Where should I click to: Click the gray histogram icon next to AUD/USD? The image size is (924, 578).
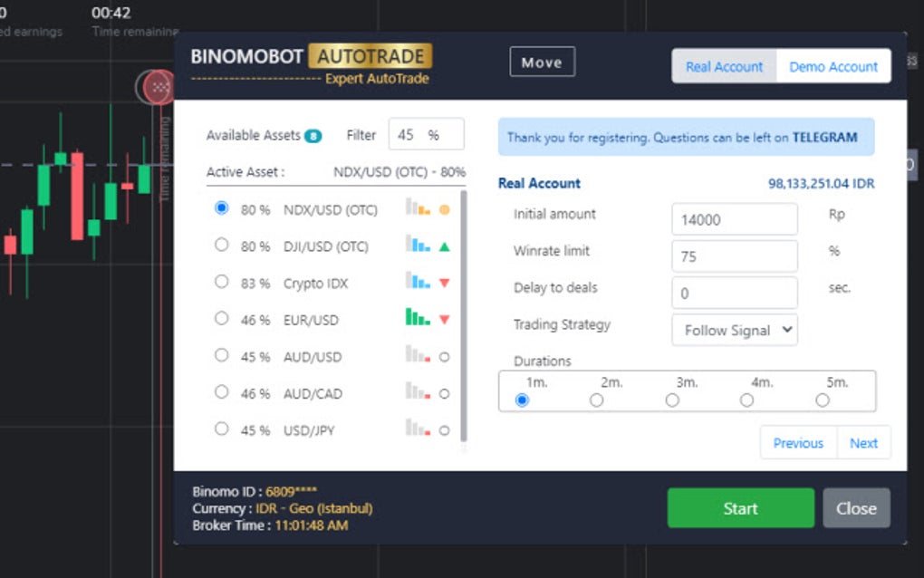(x=419, y=357)
